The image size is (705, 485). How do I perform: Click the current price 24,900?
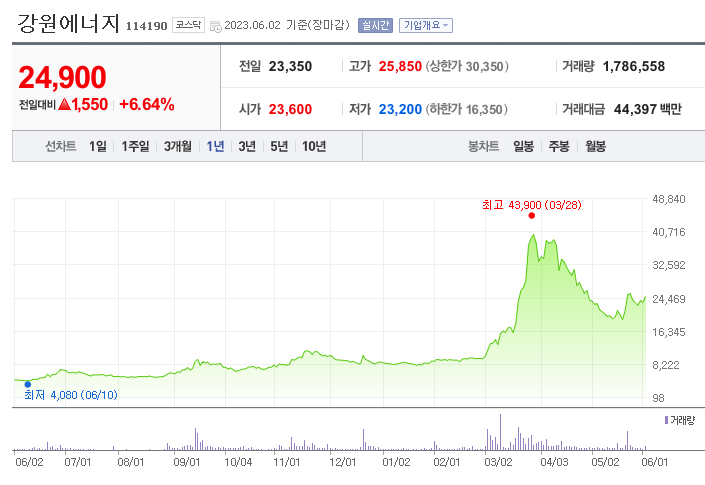click(x=62, y=77)
